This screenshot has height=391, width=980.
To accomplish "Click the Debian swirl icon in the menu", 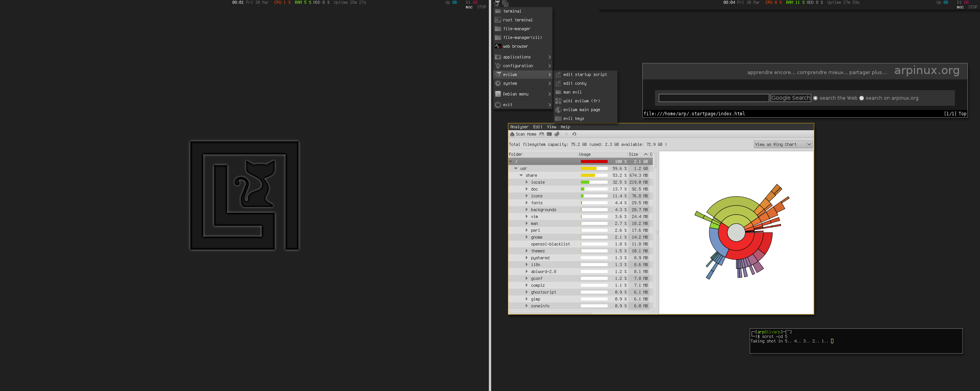I will (x=498, y=94).
